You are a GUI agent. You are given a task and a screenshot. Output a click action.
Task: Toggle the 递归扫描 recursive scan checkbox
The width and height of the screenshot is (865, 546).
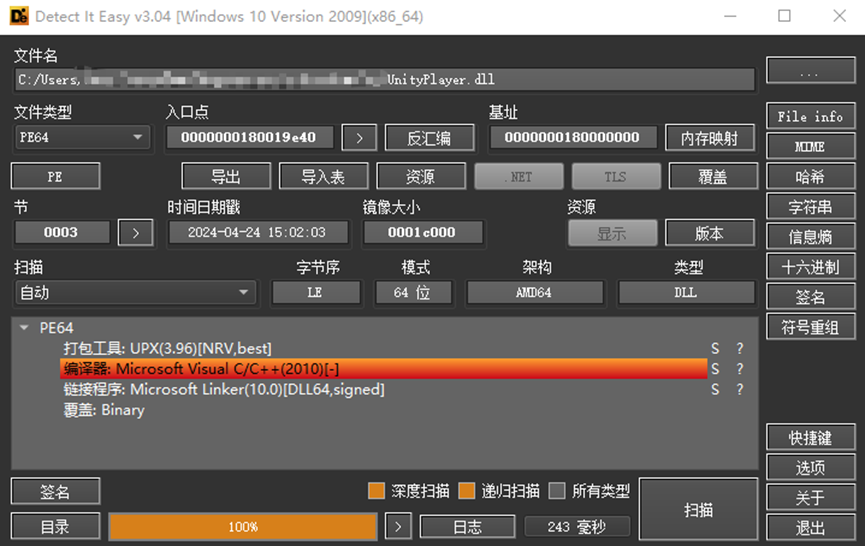[467, 491]
